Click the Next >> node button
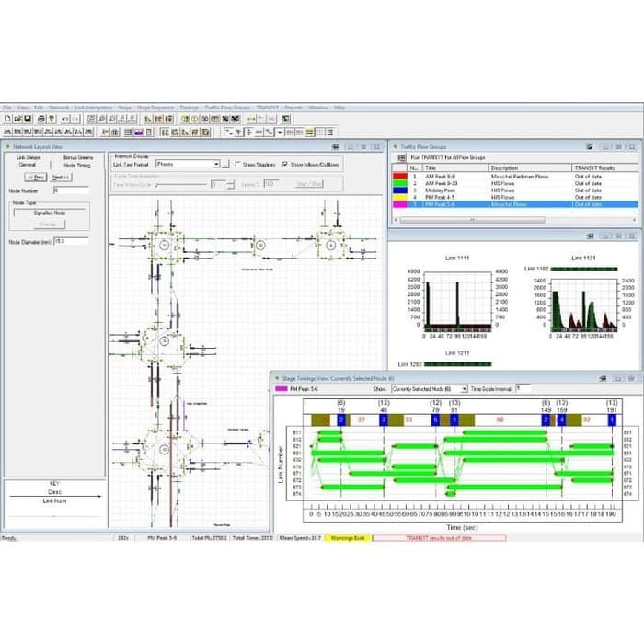This screenshot has width=644, height=644. click(59, 178)
